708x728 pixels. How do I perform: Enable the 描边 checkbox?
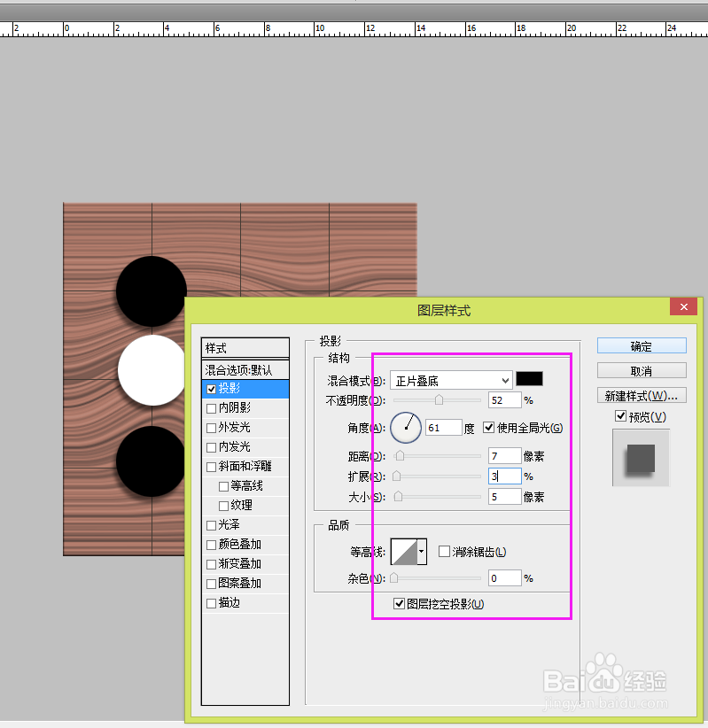pyautogui.click(x=212, y=604)
